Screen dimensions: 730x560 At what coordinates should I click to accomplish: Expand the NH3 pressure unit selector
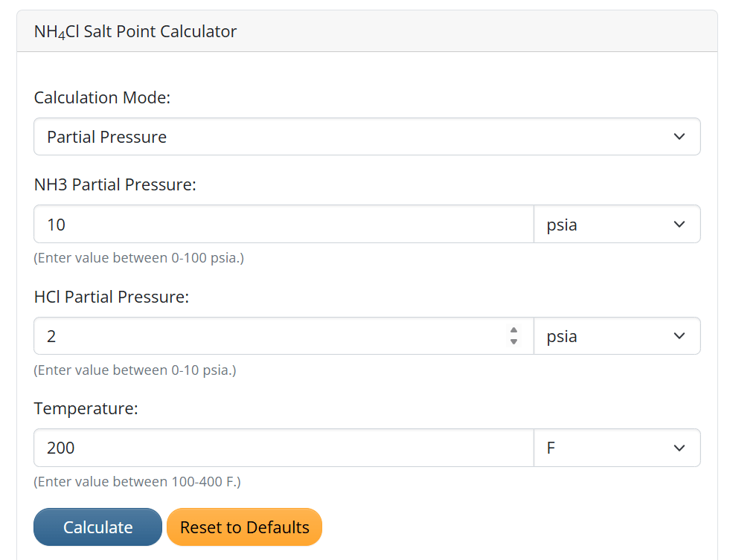(617, 225)
